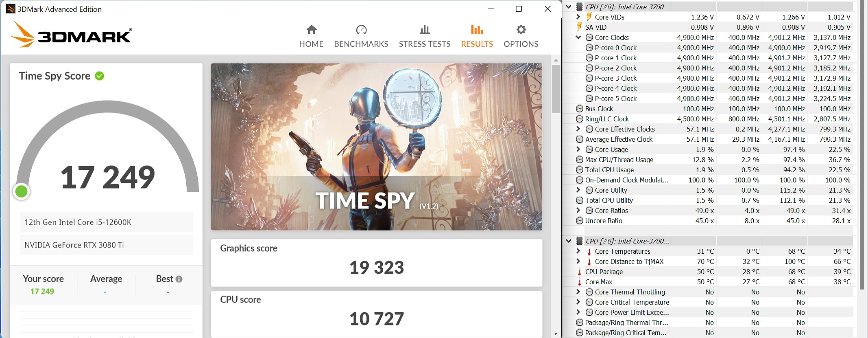The image size is (868, 338).
Task: Click the 3DMark logo
Action: pyautogui.click(x=72, y=35)
